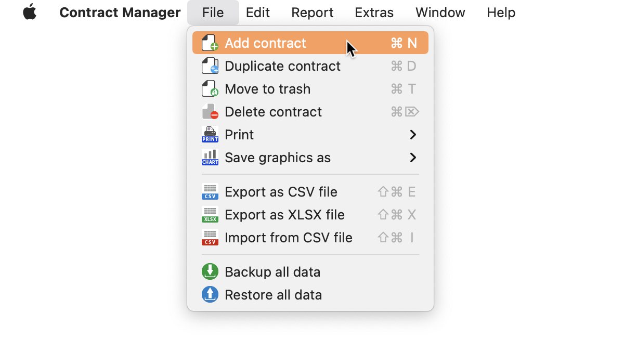The height and width of the screenshot is (364, 624).
Task: Open the Edit menu
Action: point(258,12)
